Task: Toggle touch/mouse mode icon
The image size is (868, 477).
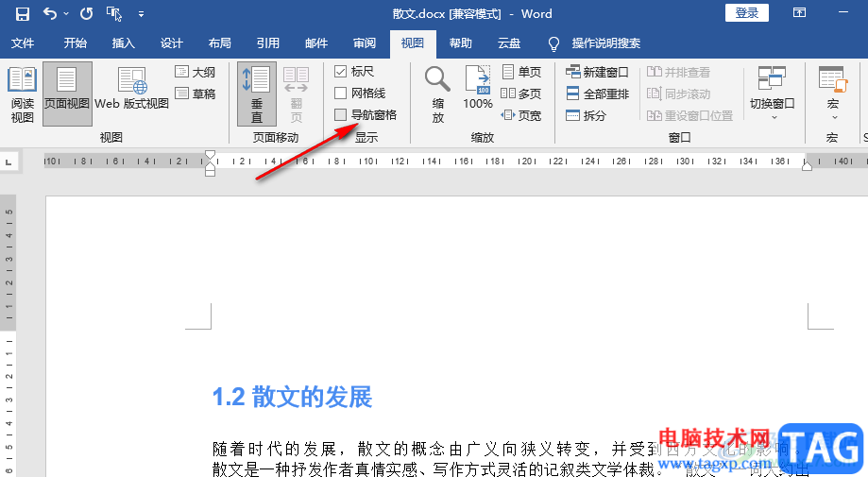Action: pyautogui.click(x=114, y=14)
